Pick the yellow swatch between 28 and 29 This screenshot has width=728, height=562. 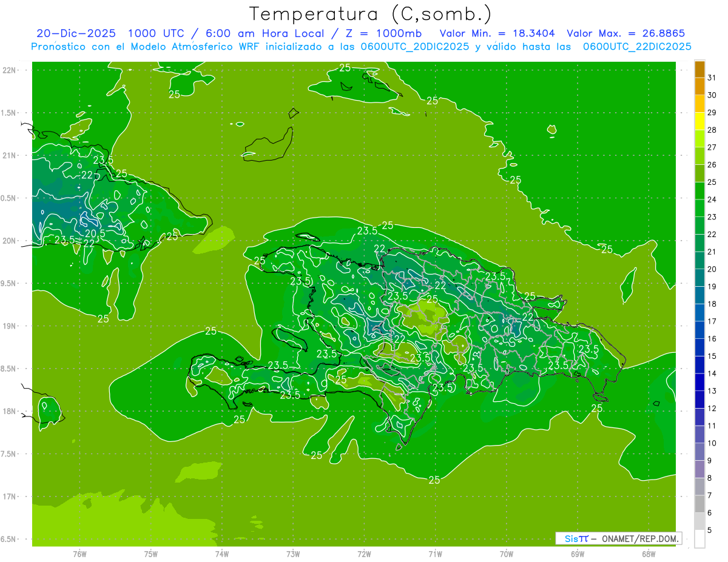[699, 121]
